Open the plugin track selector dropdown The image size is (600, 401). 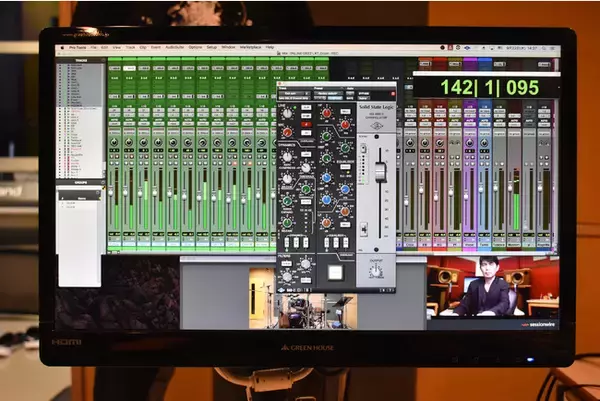pos(293,92)
